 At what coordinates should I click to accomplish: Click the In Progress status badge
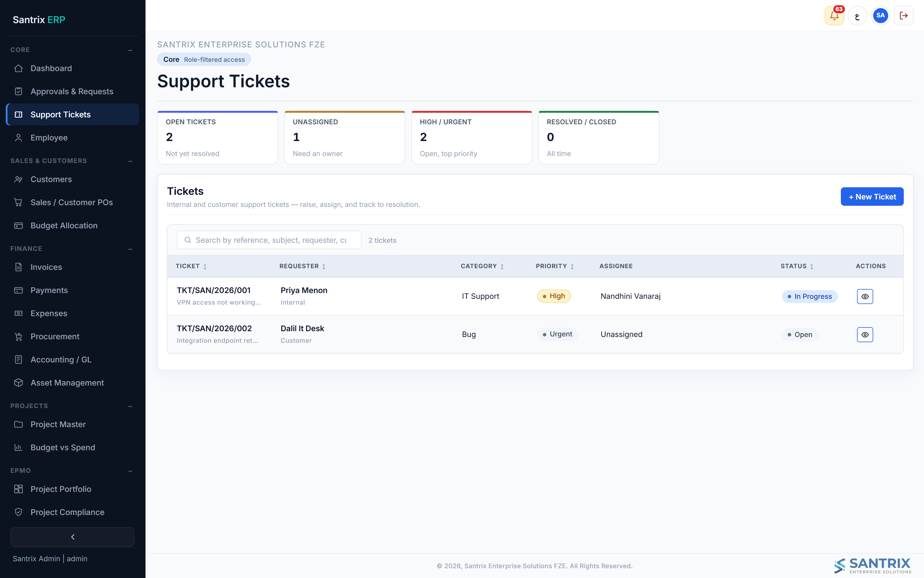pos(809,296)
